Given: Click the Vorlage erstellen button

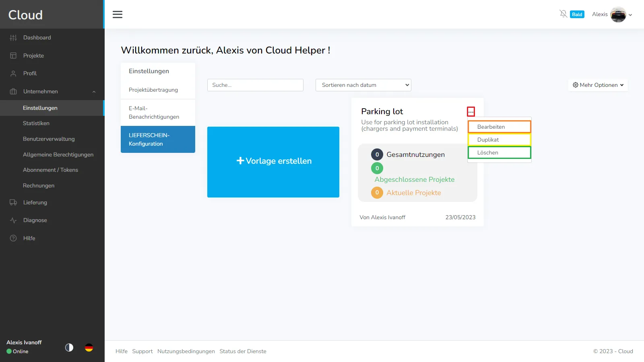Looking at the screenshot, I should click(x=273, y=162).
